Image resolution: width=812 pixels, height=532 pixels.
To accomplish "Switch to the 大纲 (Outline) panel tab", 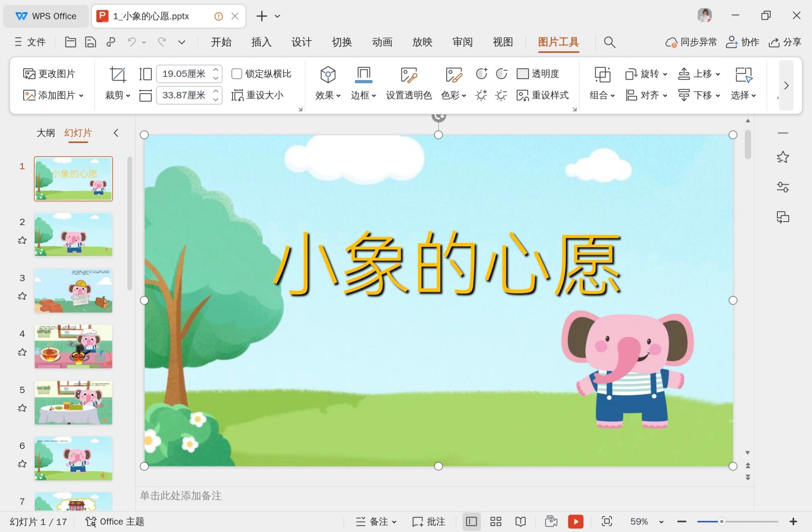I will pos(46,132).
